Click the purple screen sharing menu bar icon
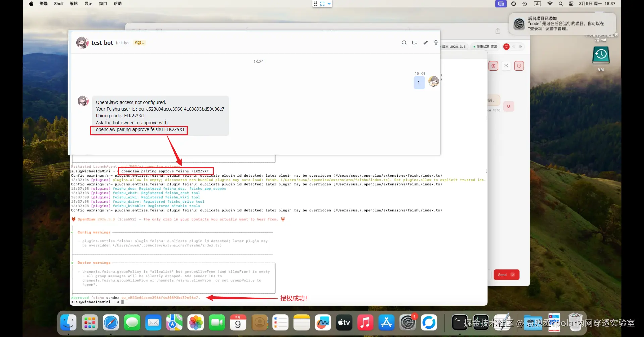Screen dimensions: 644x337 [x=501, y=4]
